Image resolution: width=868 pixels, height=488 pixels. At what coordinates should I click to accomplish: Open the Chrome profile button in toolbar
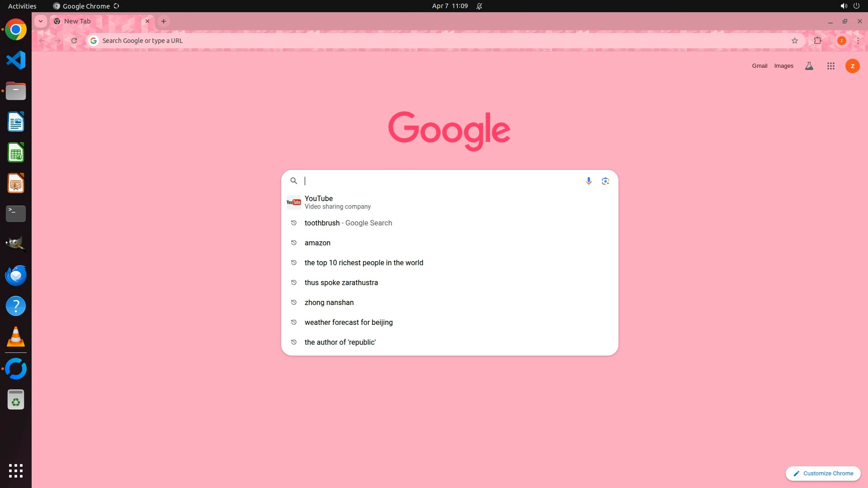click(841, 41)
